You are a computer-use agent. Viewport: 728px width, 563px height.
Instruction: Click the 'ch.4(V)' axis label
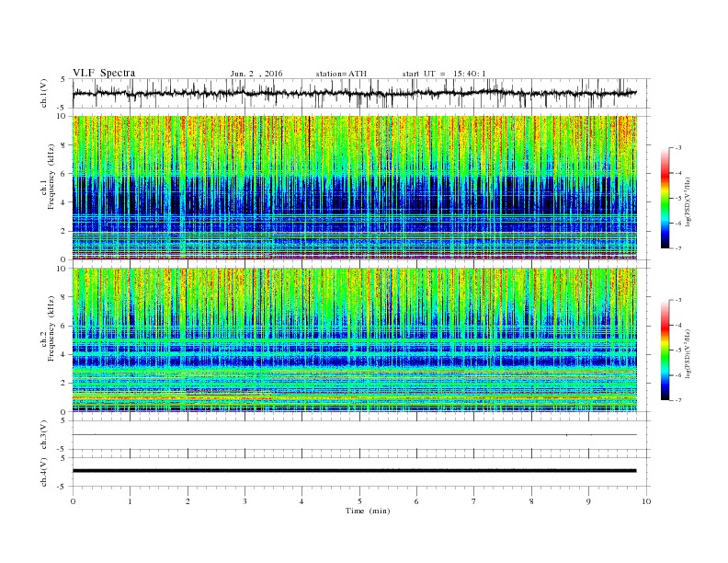(x=44, y=472)
